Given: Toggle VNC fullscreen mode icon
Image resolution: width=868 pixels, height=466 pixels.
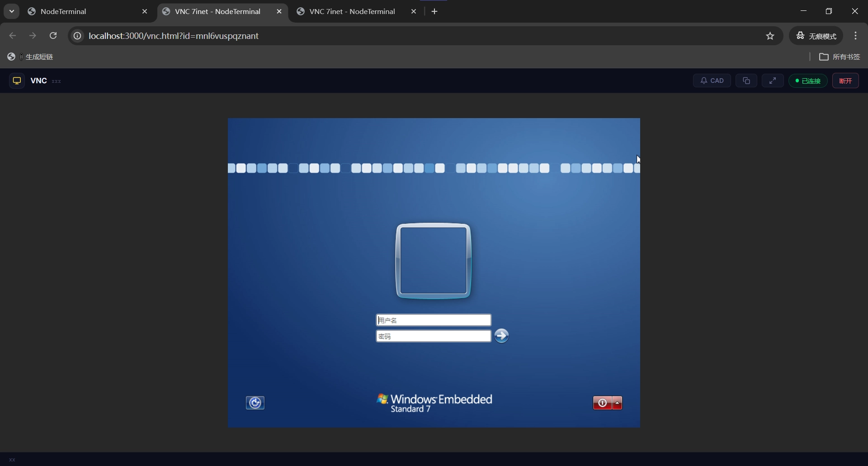Looking at the screenshot, I should (773, 81).
